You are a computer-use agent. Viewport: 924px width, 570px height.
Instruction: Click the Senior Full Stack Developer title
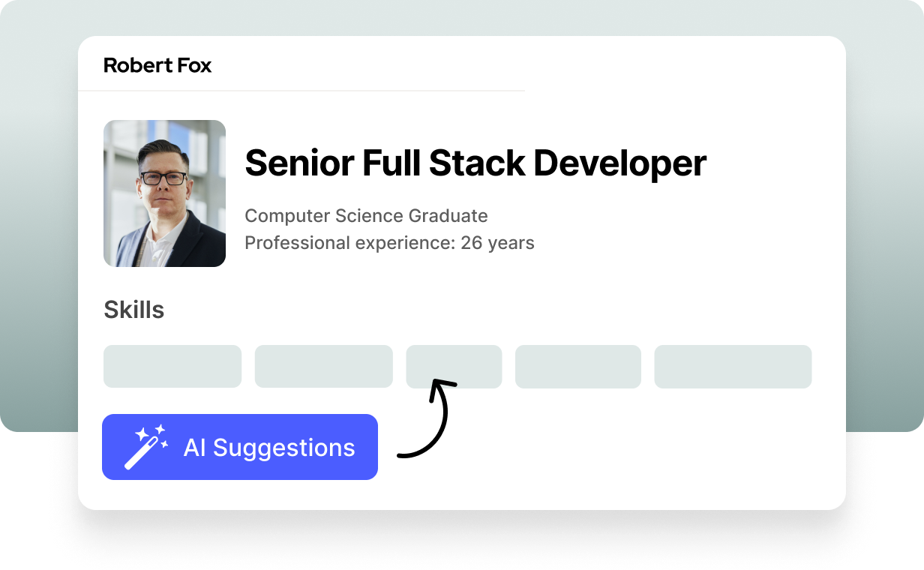(475, 163)
